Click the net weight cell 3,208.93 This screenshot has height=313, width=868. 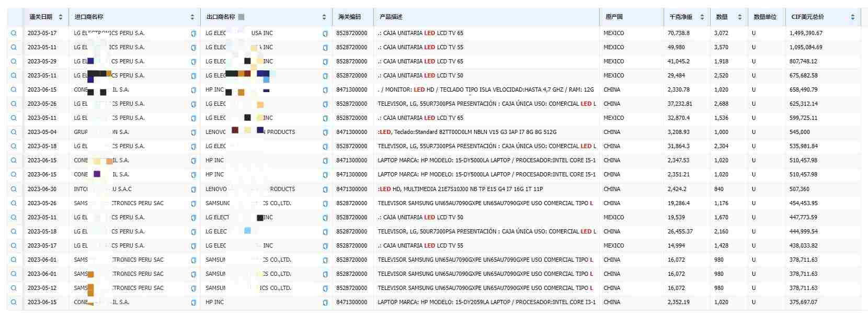pyautogui.click(x=678, y=132)
